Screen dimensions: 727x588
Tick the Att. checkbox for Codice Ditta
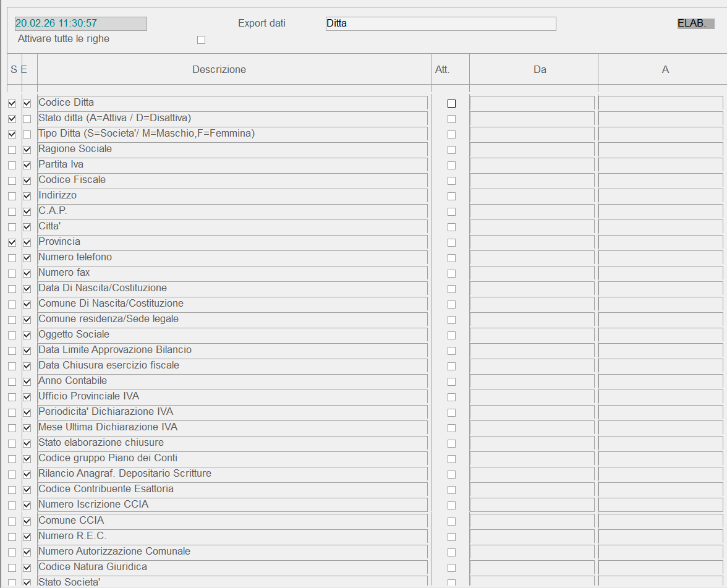pyautogui.click(x=451, y=103)
